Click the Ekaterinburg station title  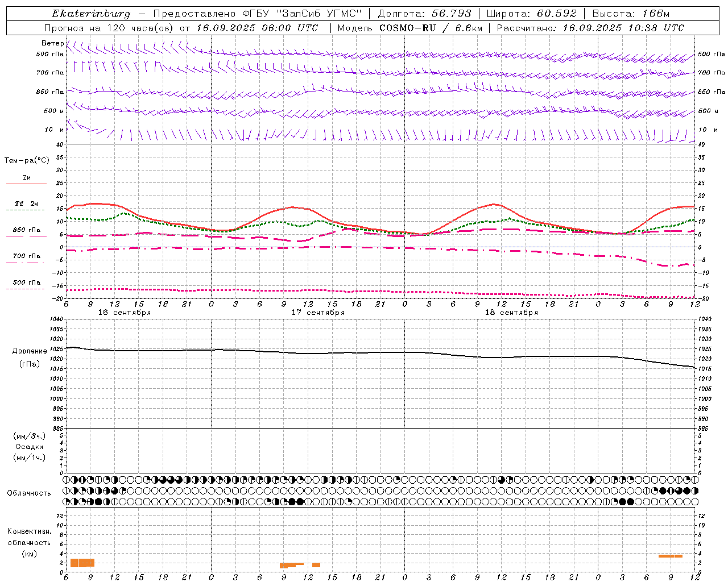[x=91, y=14]
